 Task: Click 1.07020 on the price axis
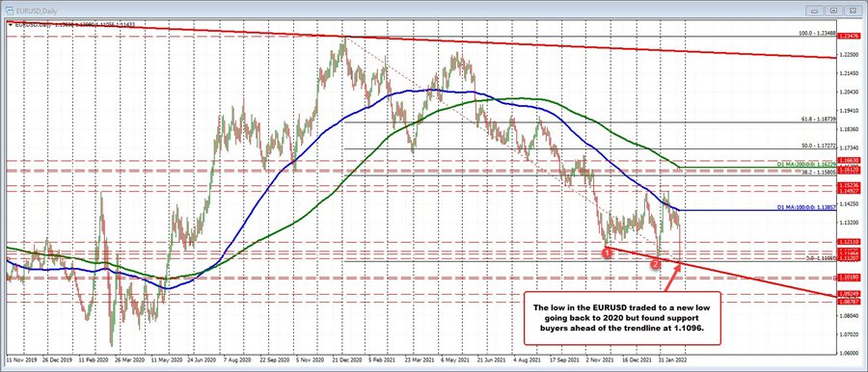click(x=849, y=334)
